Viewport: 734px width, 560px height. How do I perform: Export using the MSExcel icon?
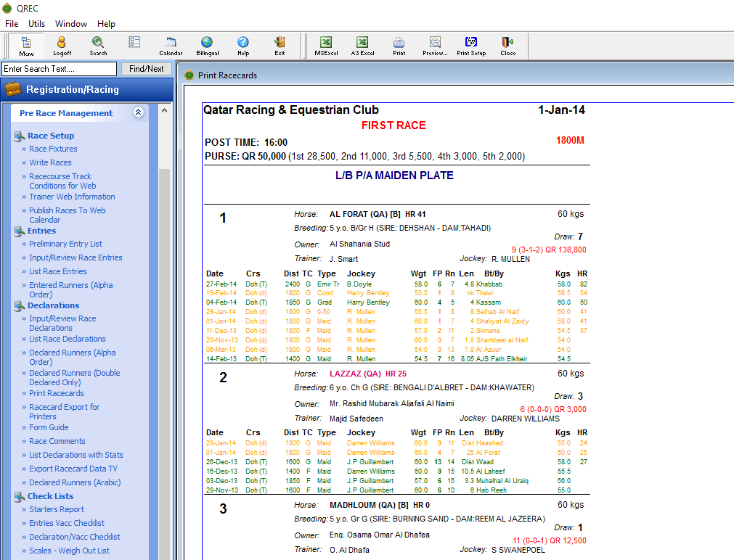(x=326, y=46)
